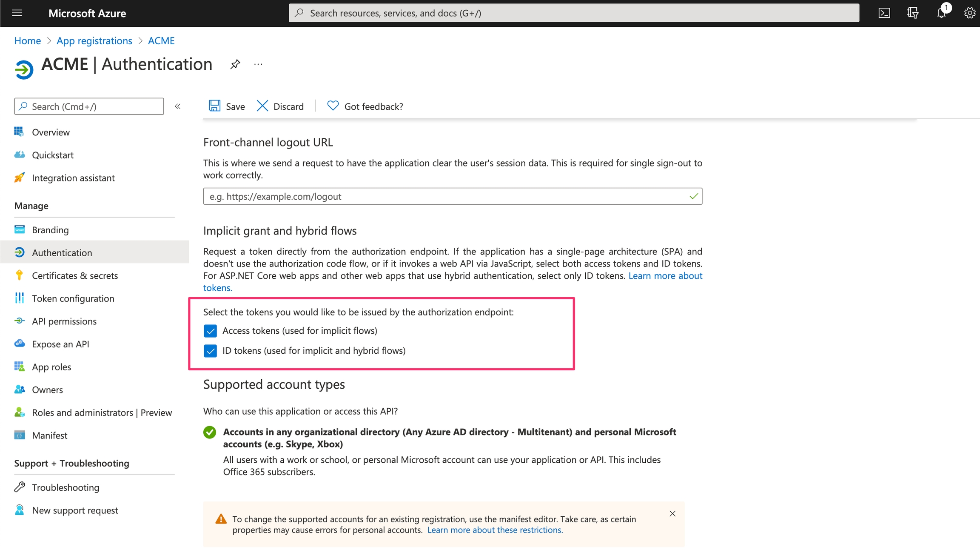Open the Cloud Shell icon
Screen dimensions: 980x550
884,13
